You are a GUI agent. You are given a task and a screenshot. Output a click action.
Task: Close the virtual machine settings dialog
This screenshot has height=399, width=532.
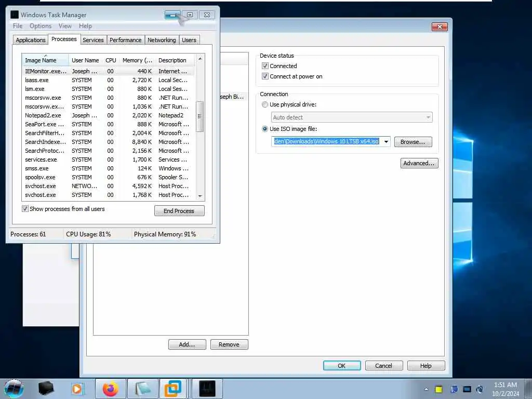click(440, 26)
